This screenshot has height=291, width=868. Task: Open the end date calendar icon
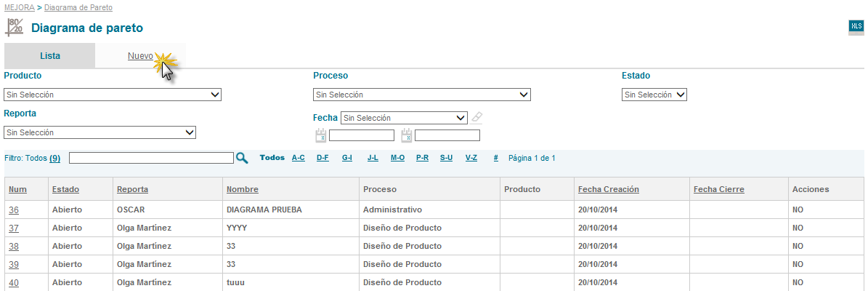point(407,135)
